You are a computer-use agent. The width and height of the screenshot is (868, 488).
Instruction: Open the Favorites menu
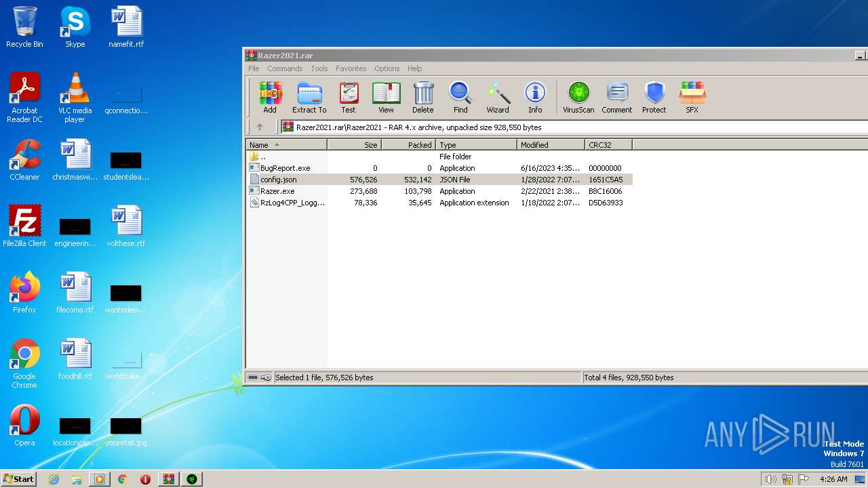click(351, 68)
